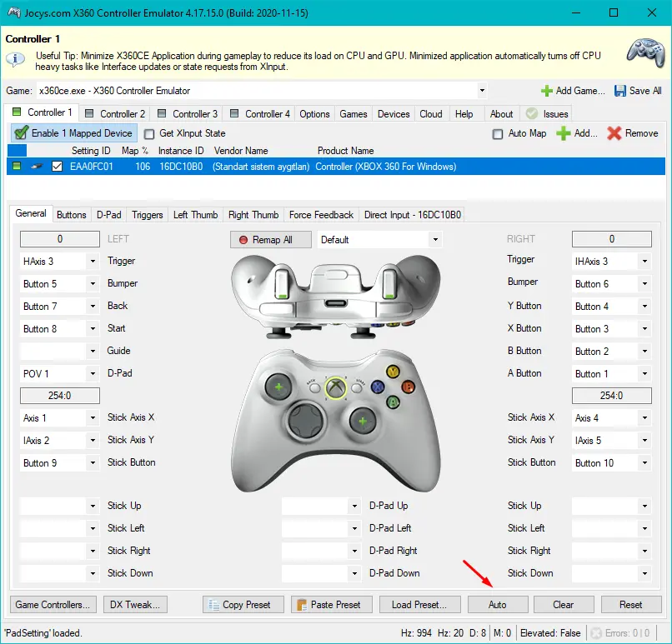Open the left Bumper Button 5 dropdown
This screenshot has height=644, width=672.
coord(93,283)
